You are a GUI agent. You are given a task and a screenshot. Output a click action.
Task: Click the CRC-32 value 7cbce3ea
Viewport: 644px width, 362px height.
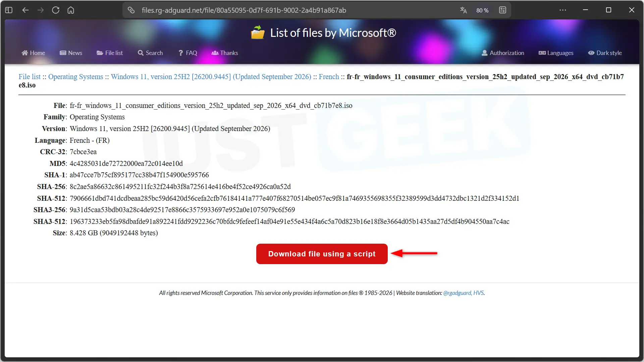(83, 152)
